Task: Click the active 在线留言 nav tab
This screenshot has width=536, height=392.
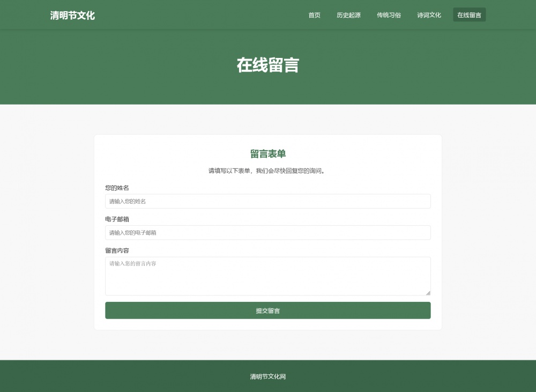Action: [x=469, y=15]
